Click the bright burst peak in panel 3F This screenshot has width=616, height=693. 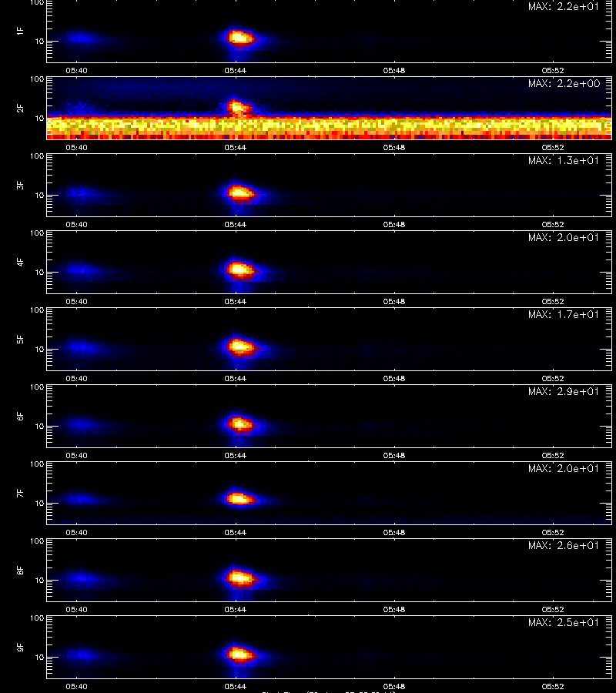(x=239, y=192)
